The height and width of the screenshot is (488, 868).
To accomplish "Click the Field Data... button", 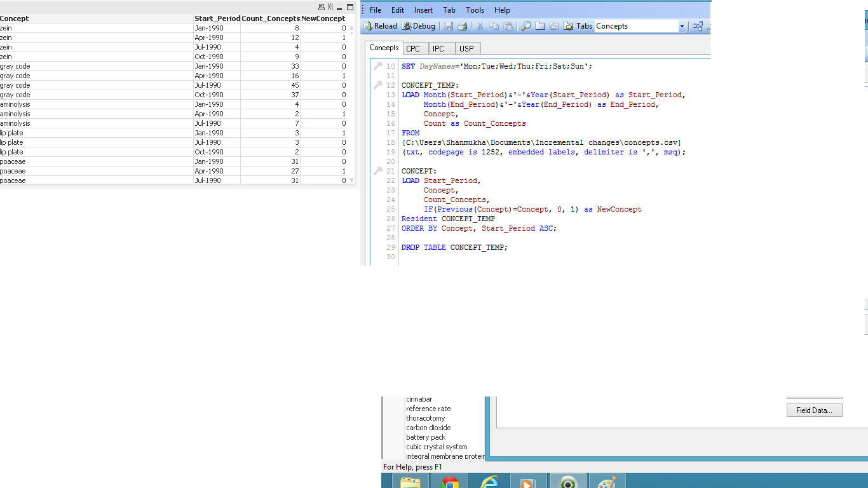I will [x=814, y=410].
